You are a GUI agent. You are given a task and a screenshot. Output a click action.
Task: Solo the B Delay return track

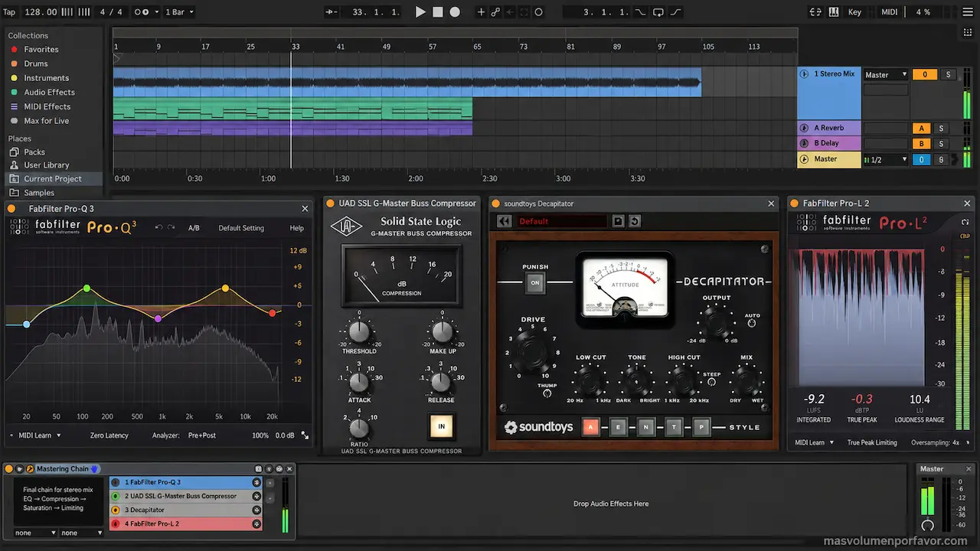[941, 143]
